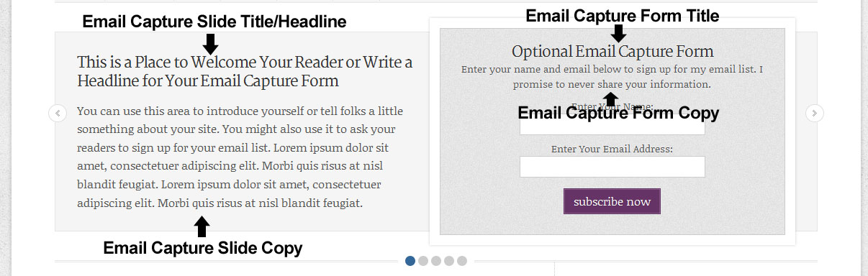
Task: Click the Enter Your Email Address input box
Action: pos(612,167)
